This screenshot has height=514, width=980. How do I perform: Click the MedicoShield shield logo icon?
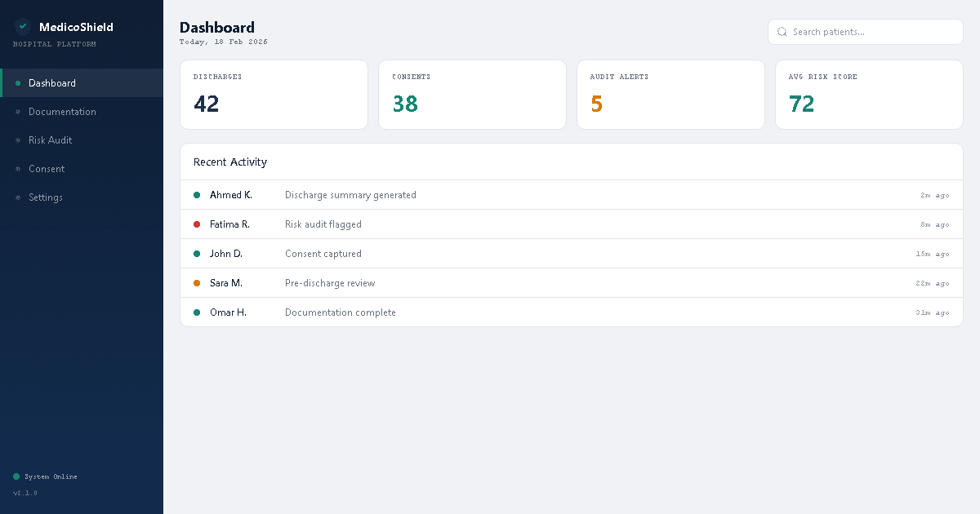point(23,27)
